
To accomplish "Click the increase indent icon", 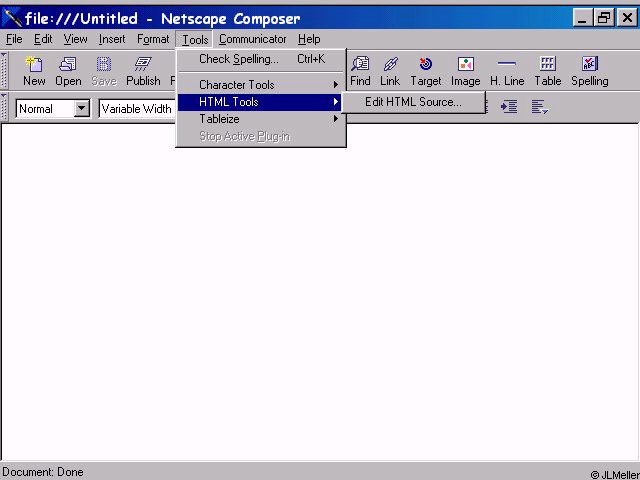I will (x=509, y=107).
